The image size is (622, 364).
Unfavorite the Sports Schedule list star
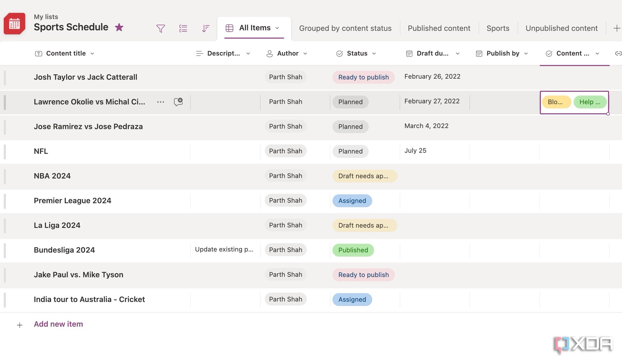point(119,27)
